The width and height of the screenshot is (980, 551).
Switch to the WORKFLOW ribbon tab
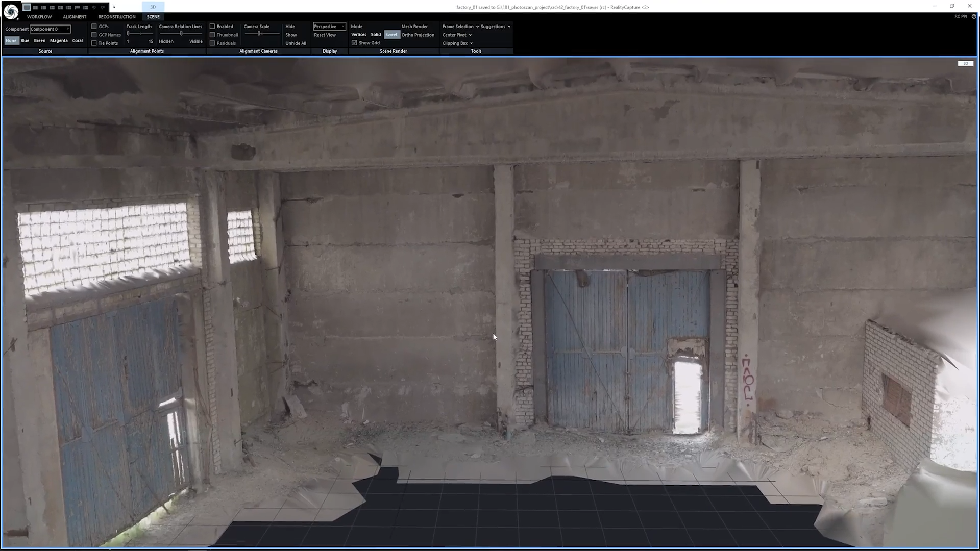tap(39, 17)
